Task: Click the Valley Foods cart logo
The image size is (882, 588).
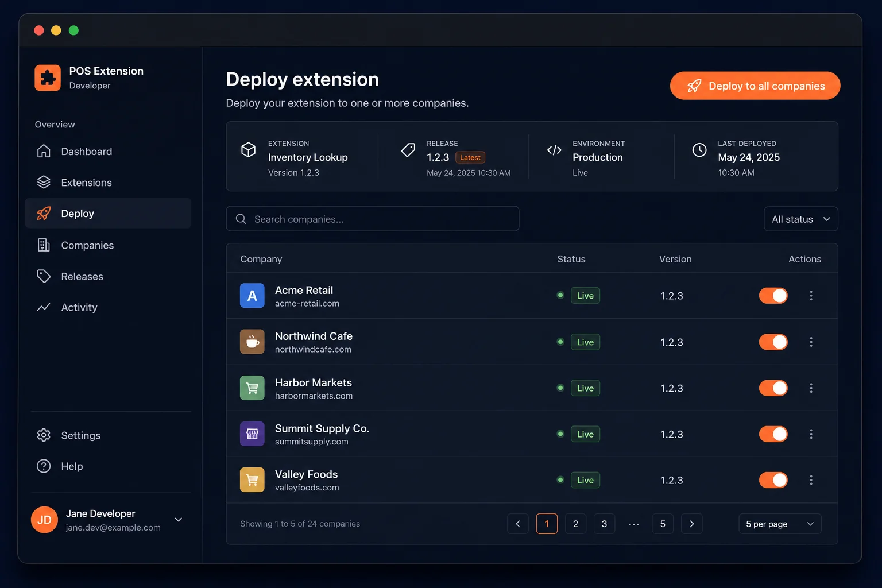Action: coord(252,480)
